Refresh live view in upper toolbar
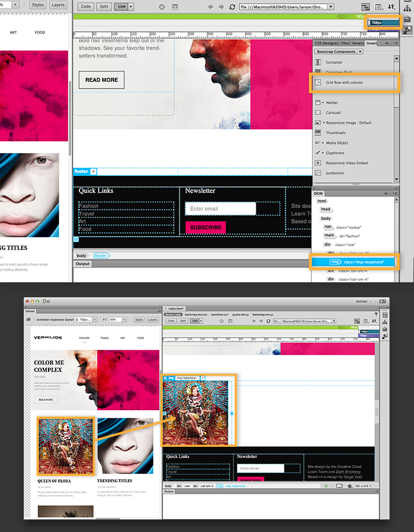The height and width of the screenshot is (532, 414). (x=232, y=7)
